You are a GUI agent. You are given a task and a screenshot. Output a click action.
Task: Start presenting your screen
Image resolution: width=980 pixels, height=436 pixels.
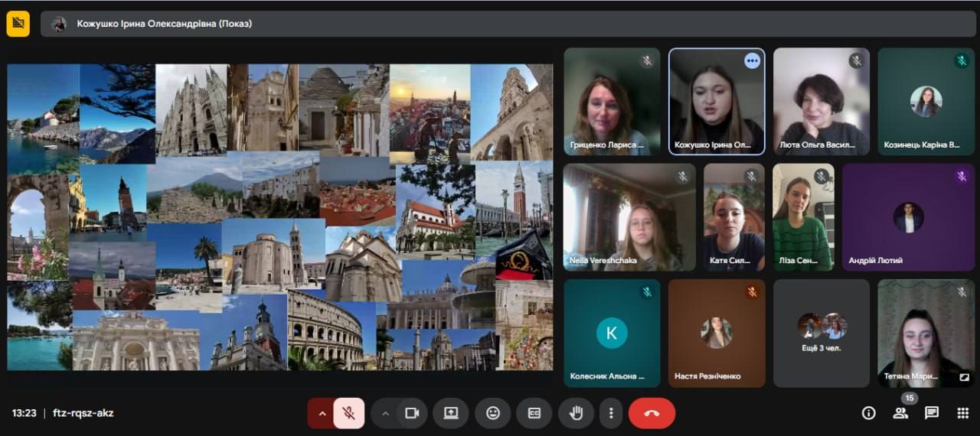(451, 413)
